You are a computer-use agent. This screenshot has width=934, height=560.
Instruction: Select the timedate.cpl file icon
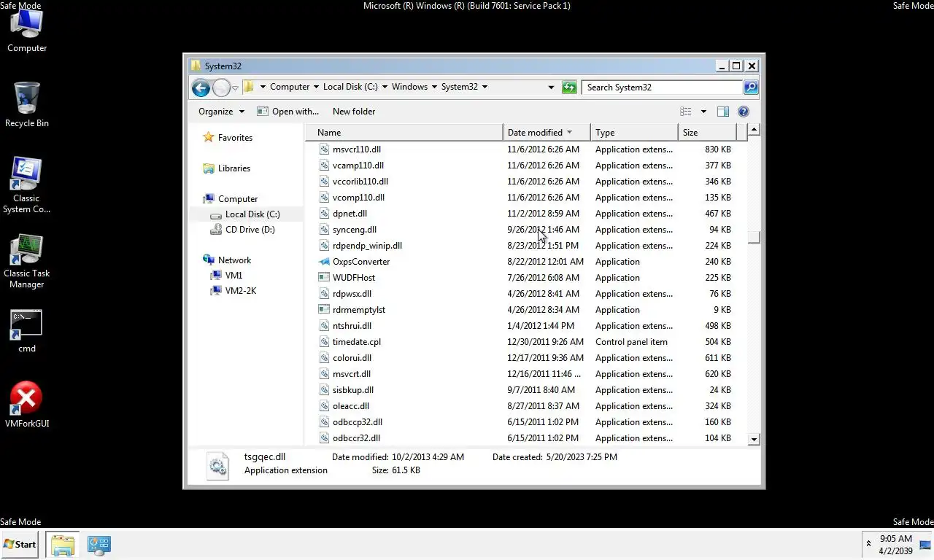point(325,342)
